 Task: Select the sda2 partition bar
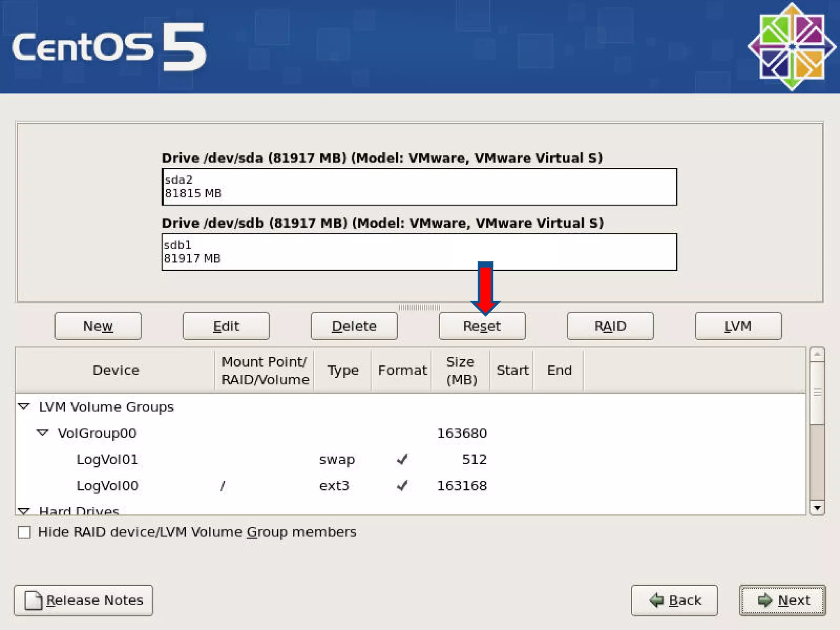[x=419, y=187]
